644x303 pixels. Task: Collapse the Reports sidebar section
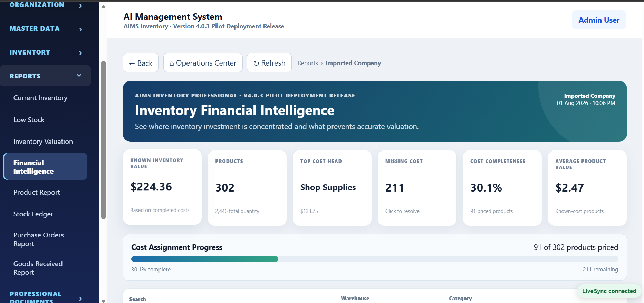[x=46, y=76]
